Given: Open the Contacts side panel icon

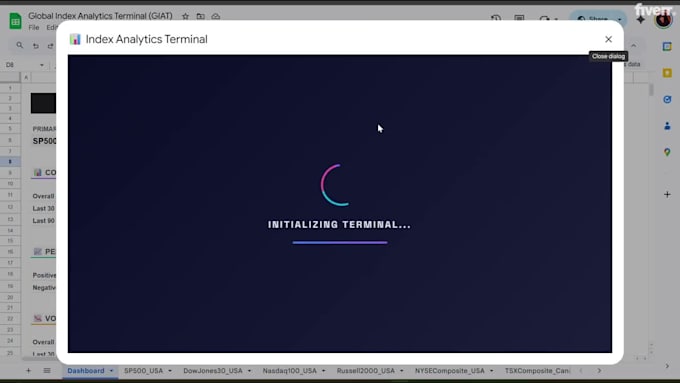Looking at the screenshot, I should (667, 126).
